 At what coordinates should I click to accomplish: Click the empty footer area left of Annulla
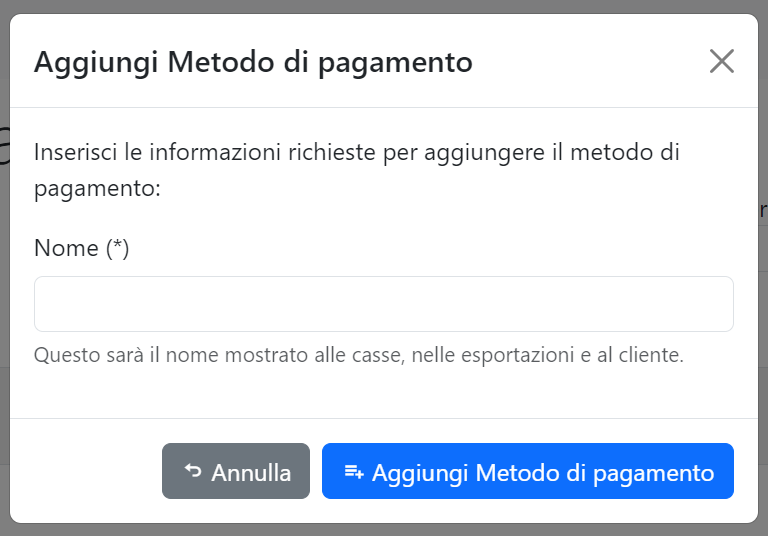pos(86,471)
